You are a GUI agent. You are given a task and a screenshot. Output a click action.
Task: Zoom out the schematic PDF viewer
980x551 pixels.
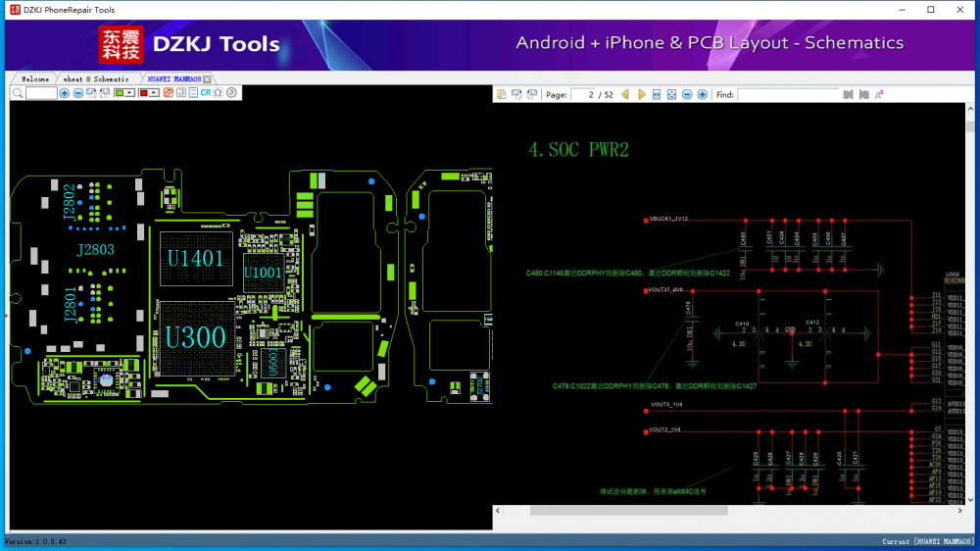(687, 94)
